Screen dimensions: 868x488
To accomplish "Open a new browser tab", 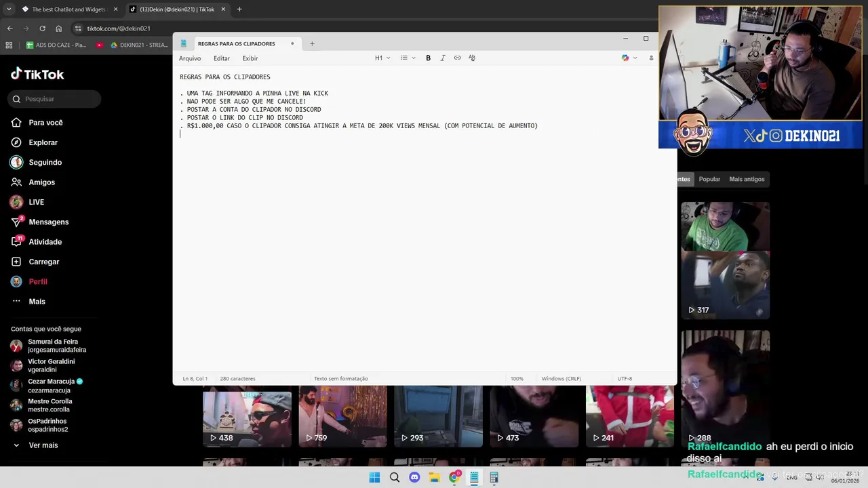I will coord(239,9).
